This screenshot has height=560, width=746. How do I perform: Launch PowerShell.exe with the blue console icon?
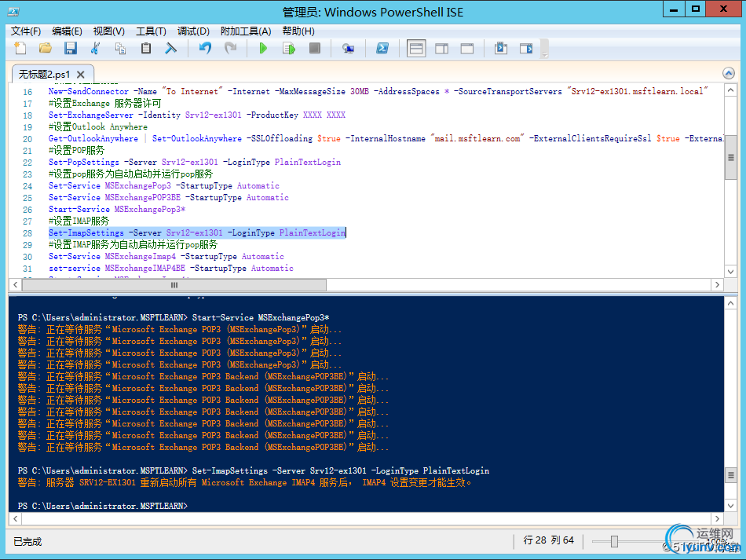click(382, 48)
